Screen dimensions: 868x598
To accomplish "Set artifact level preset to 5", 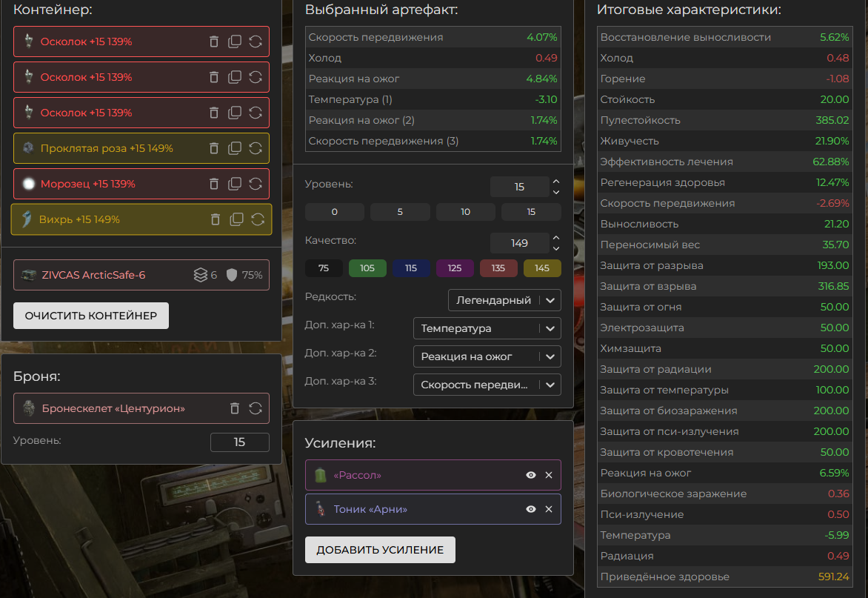I will tap(400, 212).
